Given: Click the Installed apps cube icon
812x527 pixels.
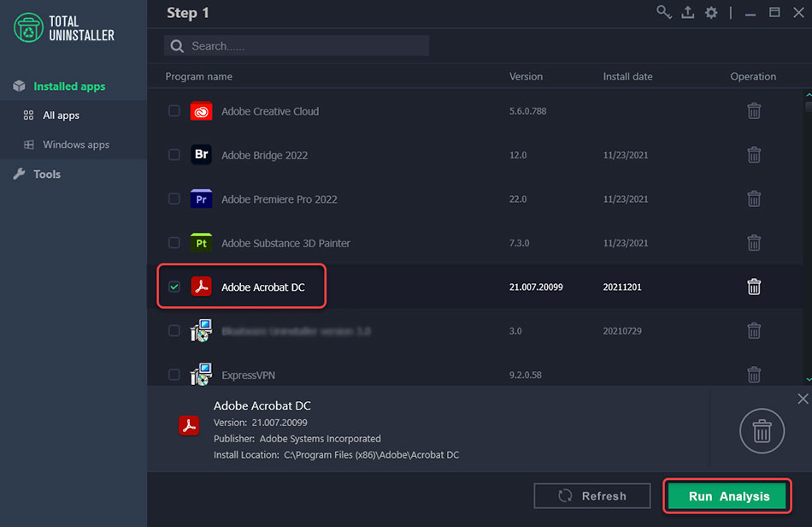Looking at the screenshot, I should 19,86.
